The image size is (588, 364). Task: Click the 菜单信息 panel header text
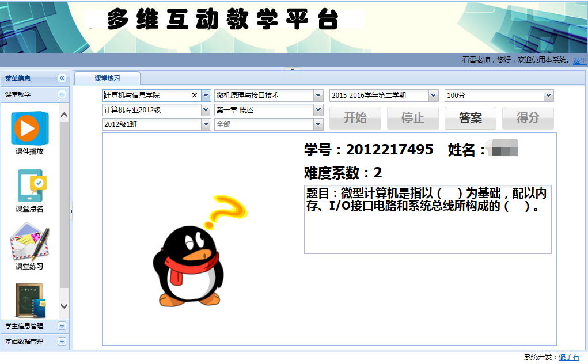point(18,78)
